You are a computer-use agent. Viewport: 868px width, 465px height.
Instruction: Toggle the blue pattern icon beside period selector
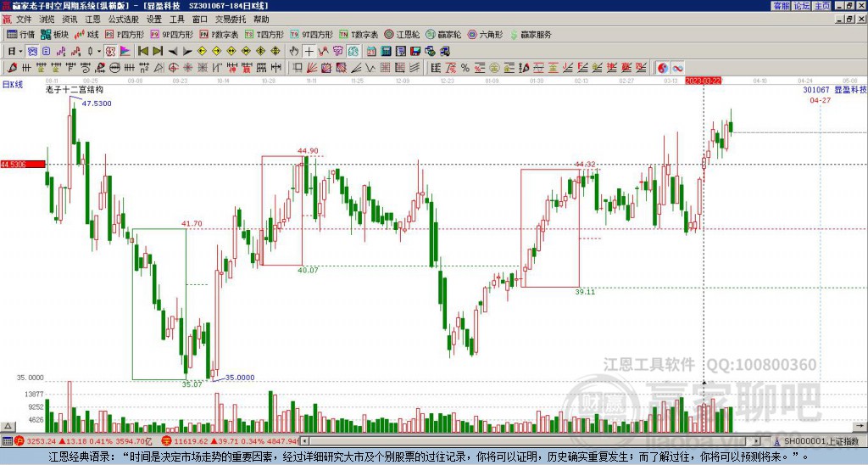point(32,52)
